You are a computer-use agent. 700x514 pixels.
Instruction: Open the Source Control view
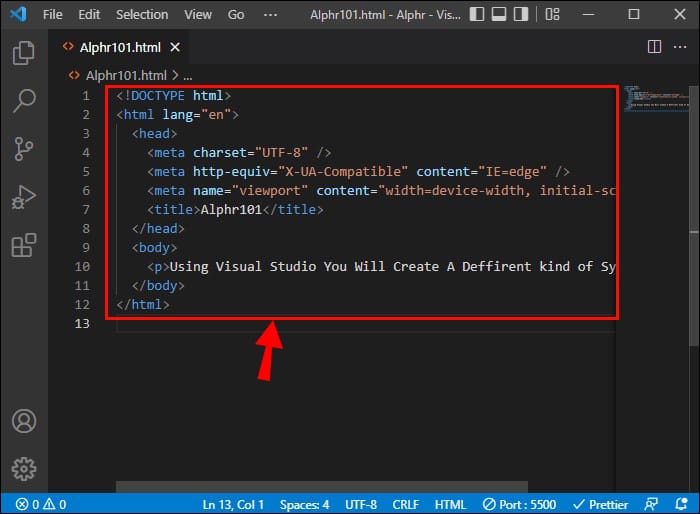(24, 149)
